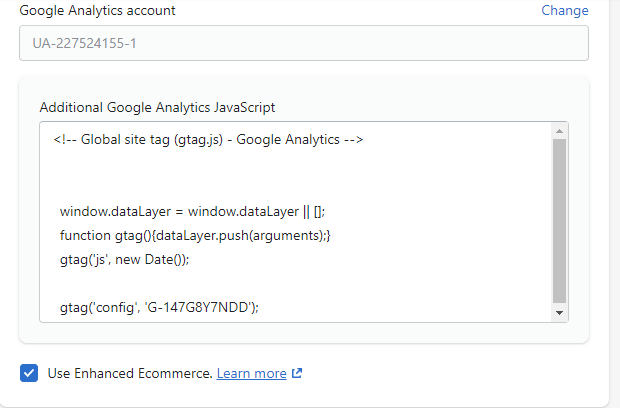Place cursor on the gtag.js comment line

[x=208, y=139]
